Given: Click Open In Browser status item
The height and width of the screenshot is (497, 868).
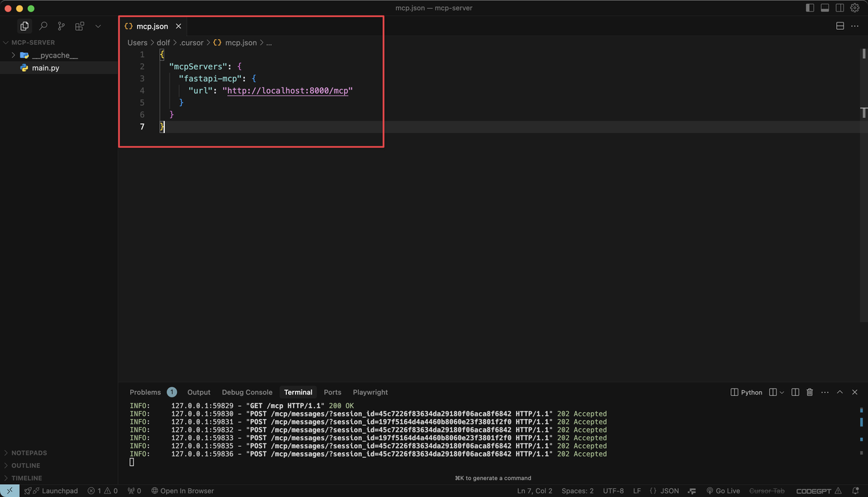Looking at the screenshot, I should point(182,490).
